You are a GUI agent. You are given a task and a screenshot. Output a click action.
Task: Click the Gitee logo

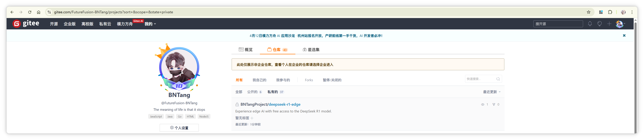26,23
